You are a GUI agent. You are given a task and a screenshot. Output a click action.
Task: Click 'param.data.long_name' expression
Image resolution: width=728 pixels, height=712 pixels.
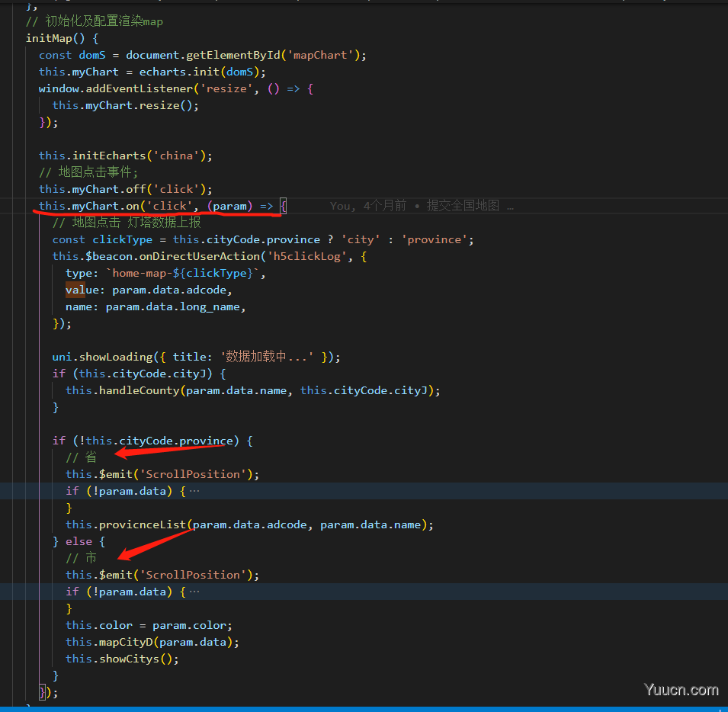pos(173,306)
